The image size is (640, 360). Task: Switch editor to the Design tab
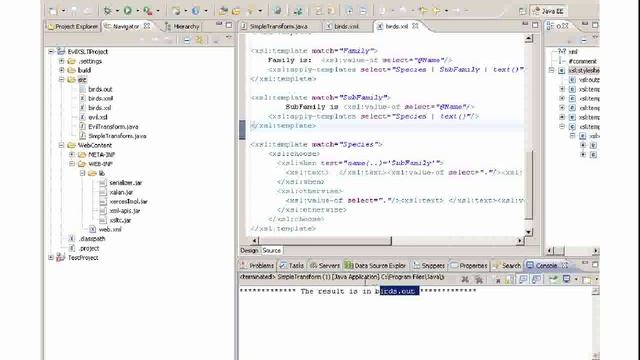(249, 251)
